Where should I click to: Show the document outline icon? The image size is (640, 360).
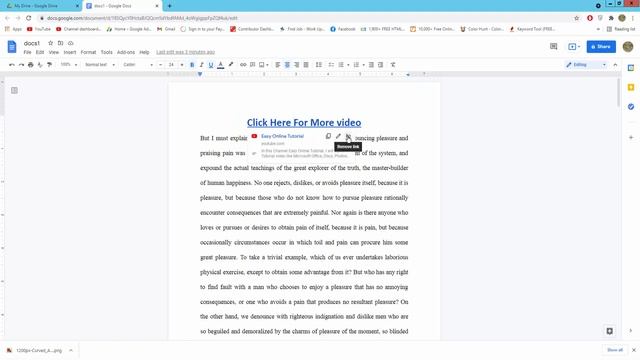(14, 90)
